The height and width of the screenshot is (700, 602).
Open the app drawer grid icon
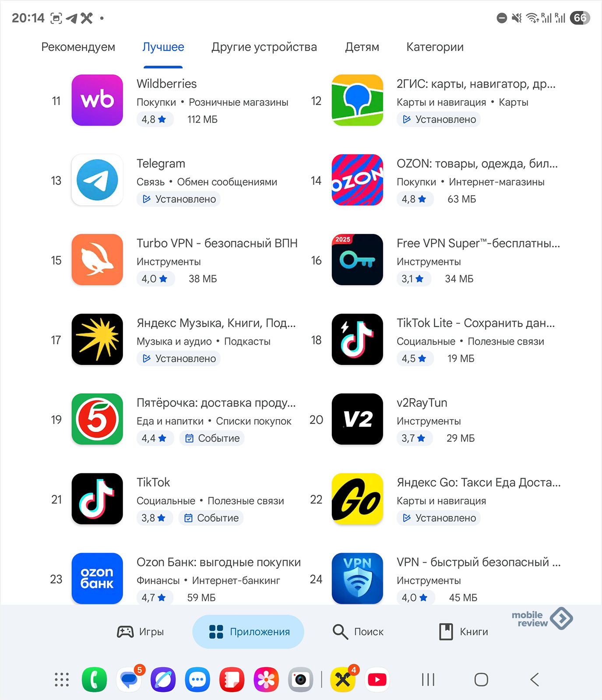click(x=62, y=679)
